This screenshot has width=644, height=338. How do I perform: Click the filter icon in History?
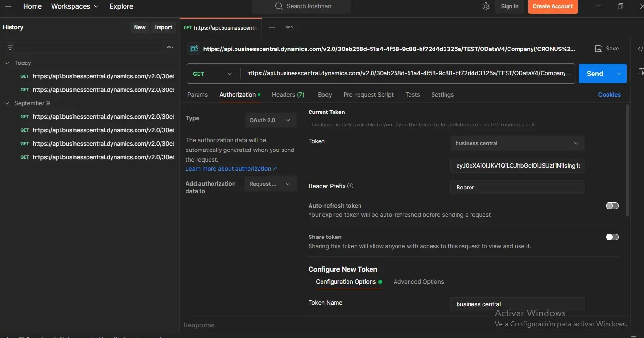pyautogui.click(x=10, y=47)
